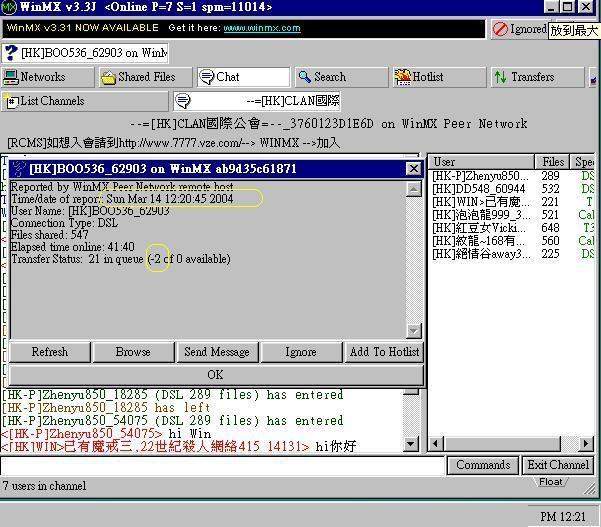The height and width of the screenshot is (527, 601).
Task: Open the Shared Files tab
Action: pyautogui.click(x=145, y=77)
